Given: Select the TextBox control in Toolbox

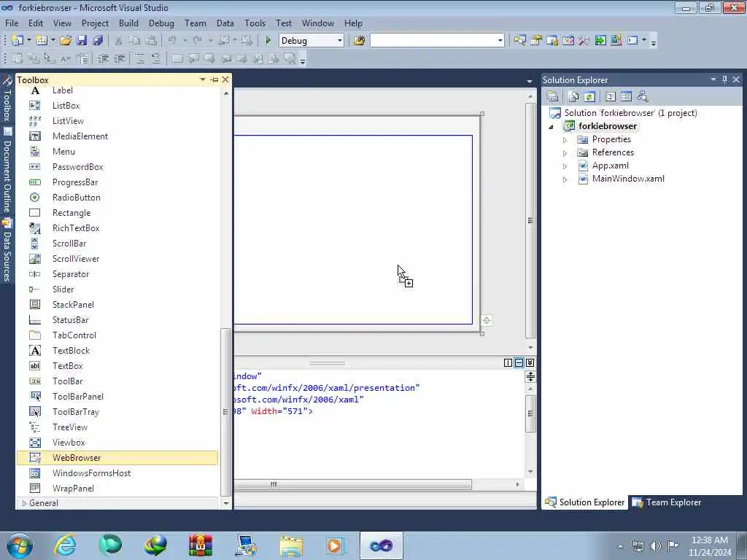Looking at the screenshot, I should click(x=117, y=366).
